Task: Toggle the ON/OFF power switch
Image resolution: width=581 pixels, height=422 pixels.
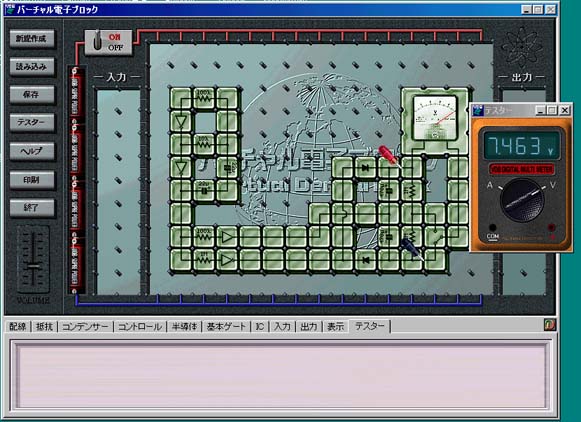Action: 108,43
